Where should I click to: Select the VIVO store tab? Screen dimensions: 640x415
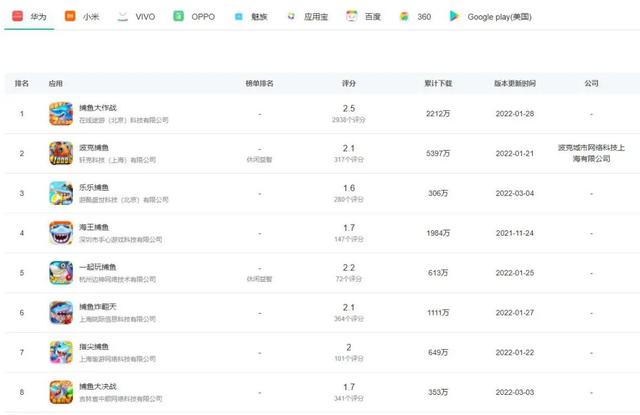point(139,17)
